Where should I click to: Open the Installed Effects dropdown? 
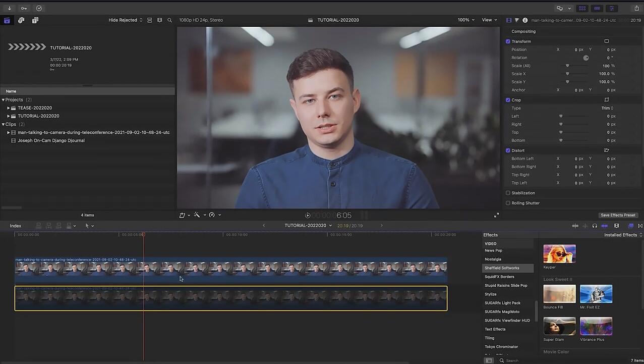pyautogui.click(x=623, y=235)
